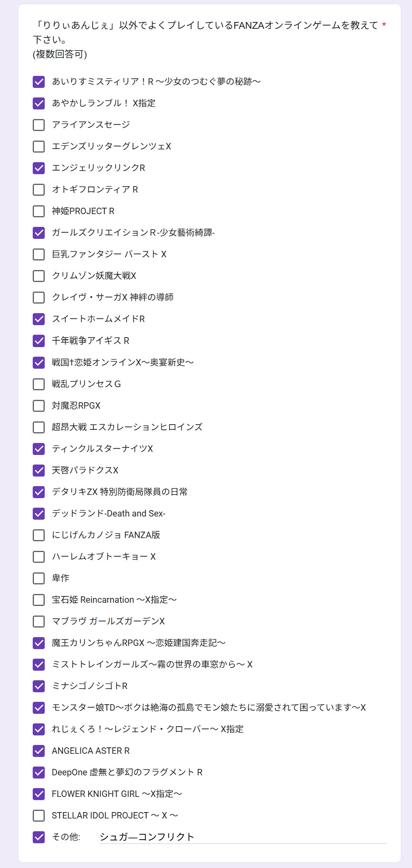Viewport: 412px width, 868px height.
Task: Uncheck the あいりすミスティリア！R checkbox
Action: pos(39,81)
